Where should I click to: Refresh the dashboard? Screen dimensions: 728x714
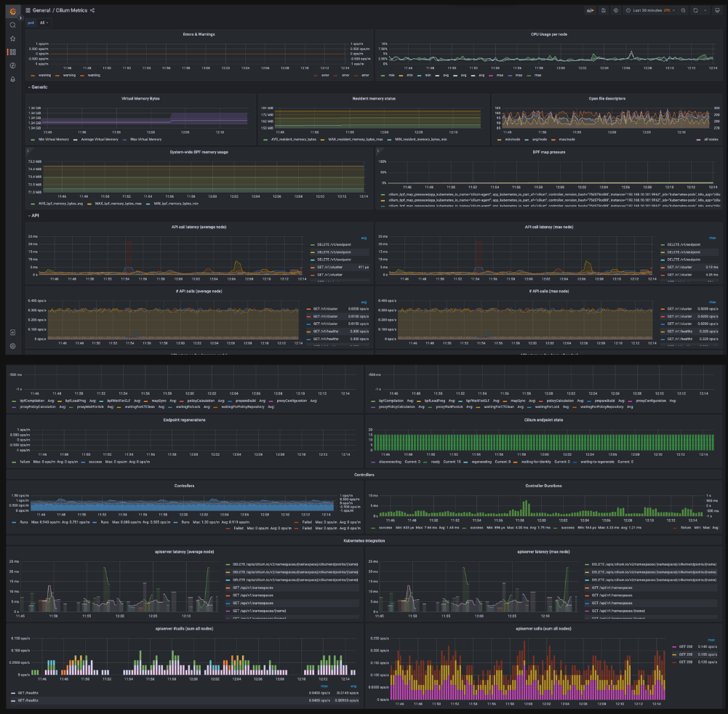click(x=695, y=10)
